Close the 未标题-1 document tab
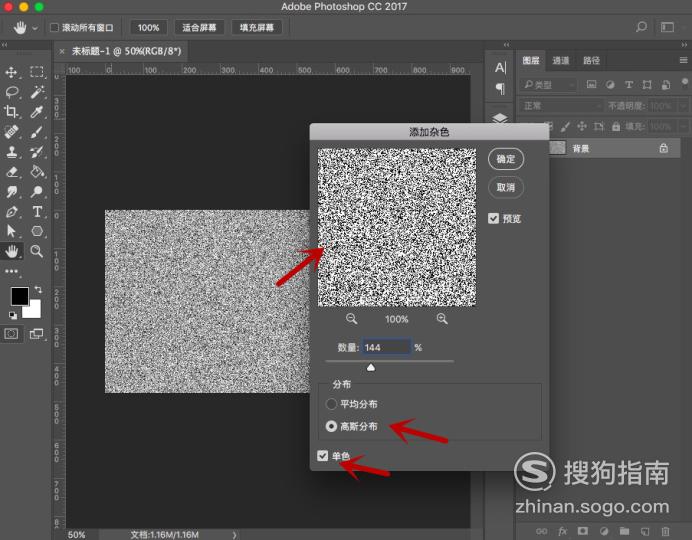 pos(62,52)
